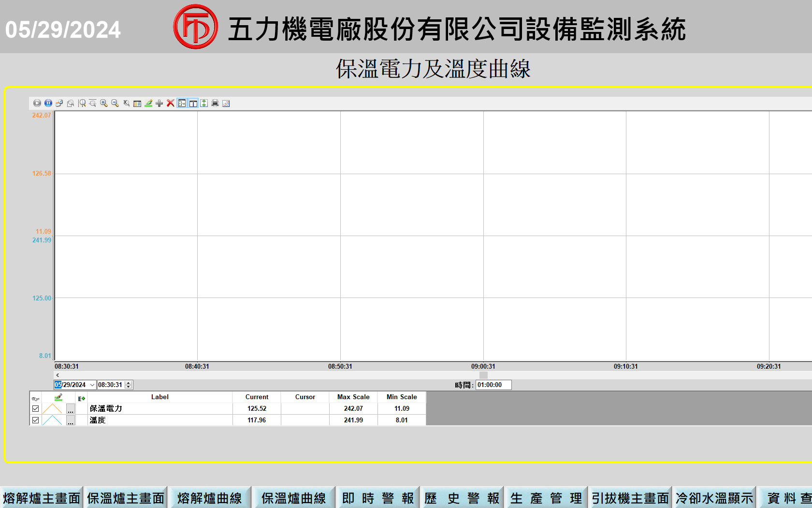Switch to 熔解爐曲線 screen

(209, 498)
